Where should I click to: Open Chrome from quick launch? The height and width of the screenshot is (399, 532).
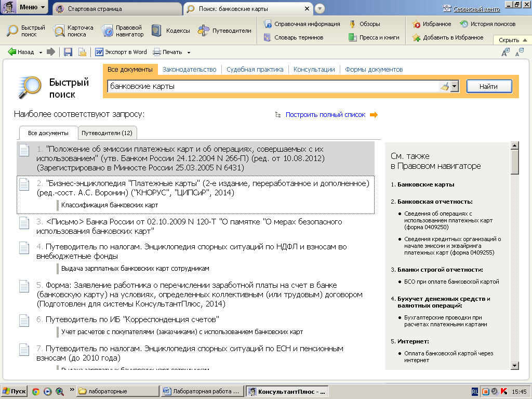[36, 392]
